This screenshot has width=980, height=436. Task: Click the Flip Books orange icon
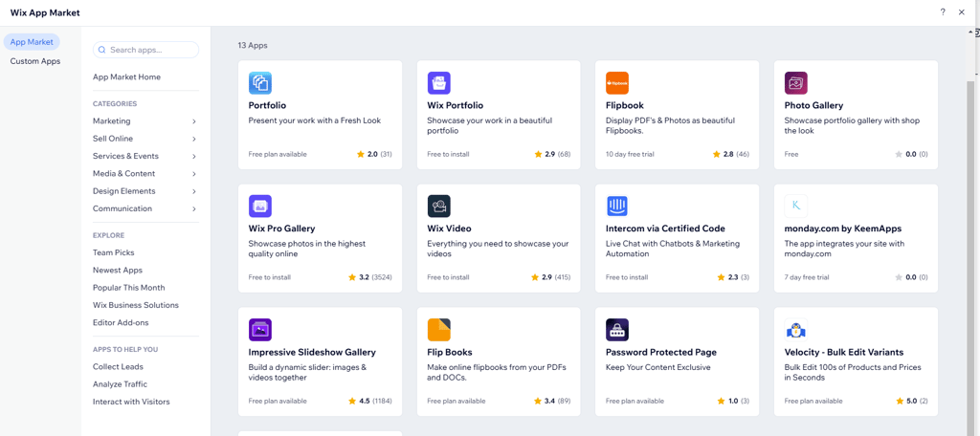(438, 330)
